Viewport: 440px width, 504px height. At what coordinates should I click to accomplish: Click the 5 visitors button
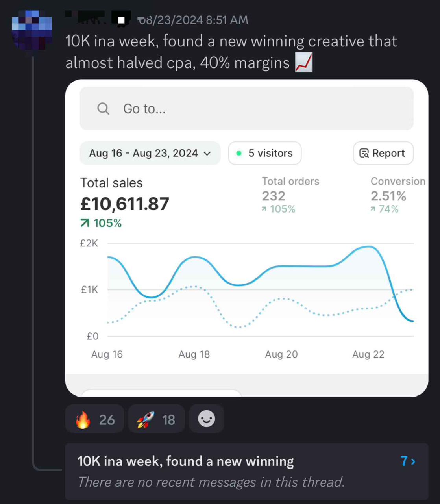pyautogui.click(x=265, y=153)
